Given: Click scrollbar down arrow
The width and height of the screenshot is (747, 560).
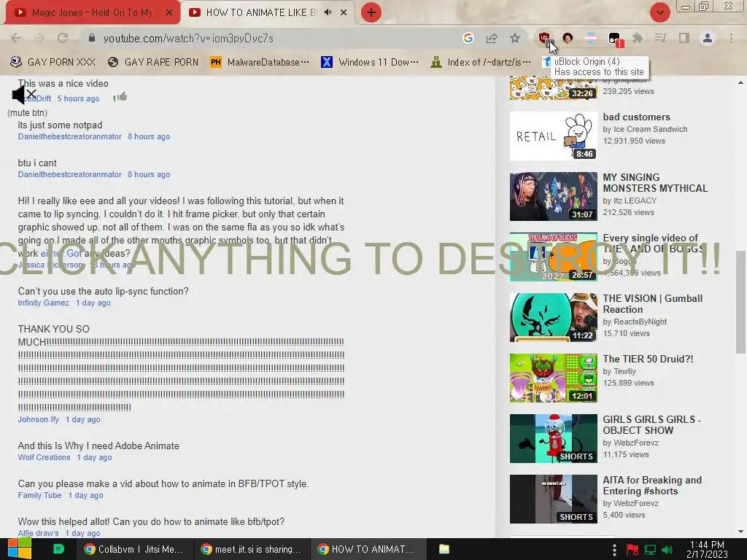Looking at the screenshot, I should [x=740, y=532].
